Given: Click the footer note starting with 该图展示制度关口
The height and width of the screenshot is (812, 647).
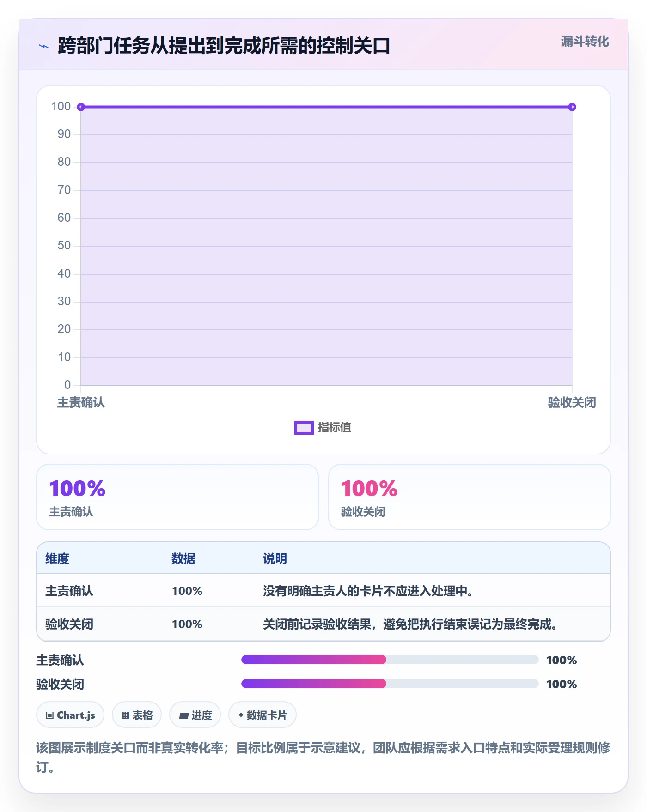Looking at the screenshot, I should [x=323, y=757].
